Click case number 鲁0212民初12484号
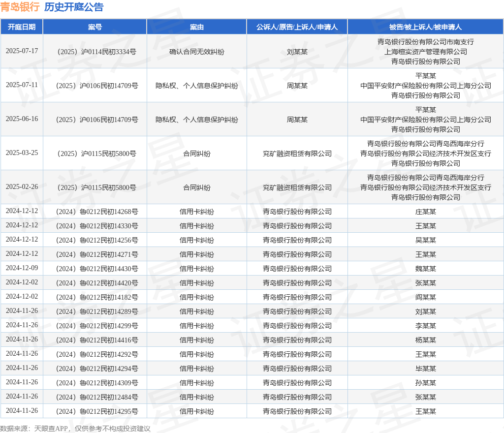This screenshot has width=504, height=433. pos(109,397)
